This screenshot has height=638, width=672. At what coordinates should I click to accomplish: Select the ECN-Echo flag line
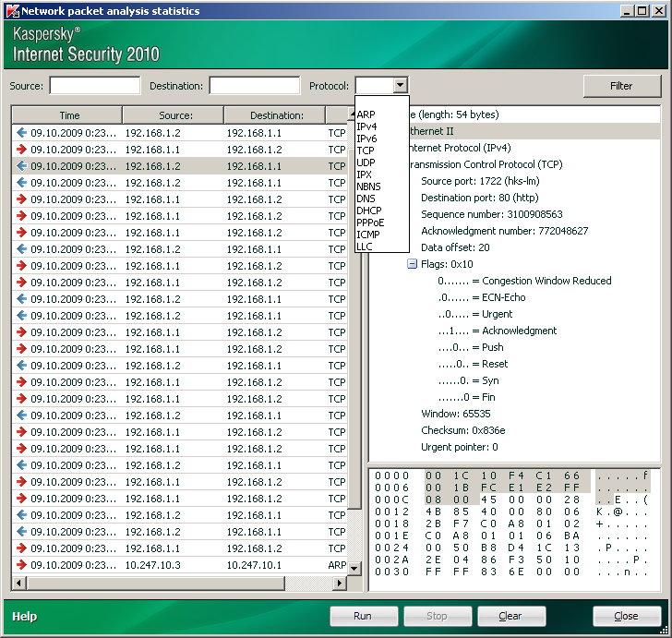[x=481, y=297]
